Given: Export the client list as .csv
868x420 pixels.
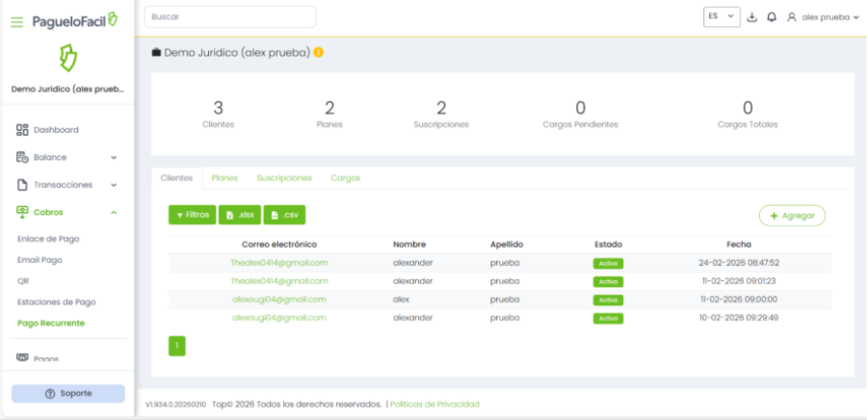Looking at the screenshot, I should click(284, 215).
